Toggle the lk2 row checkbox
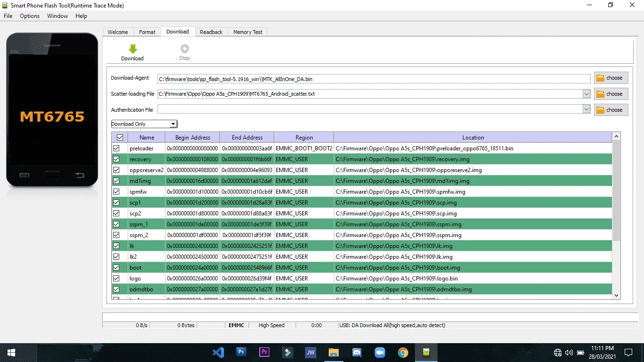 pyautogui.click(x=116, y=257)
